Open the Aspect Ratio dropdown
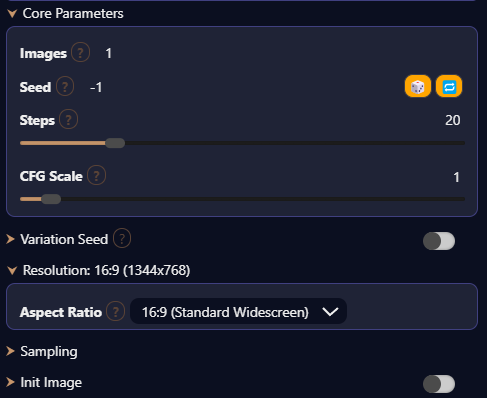The width and height of the screenshot is (487, 398). click(238, 311)
